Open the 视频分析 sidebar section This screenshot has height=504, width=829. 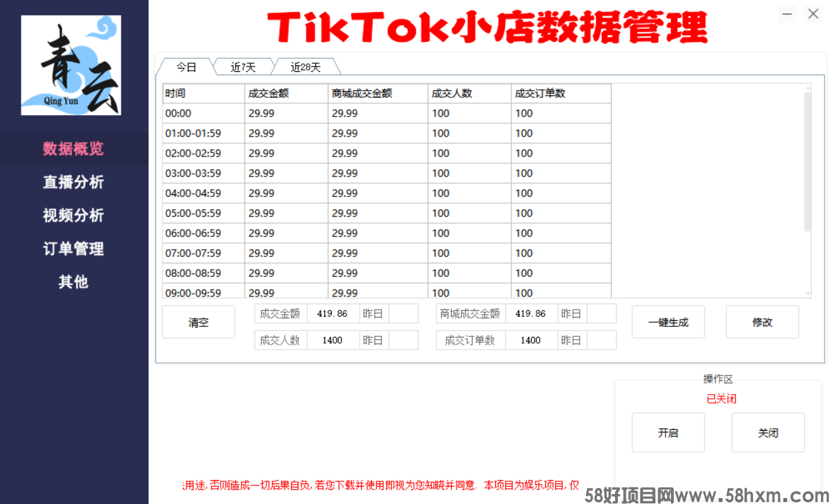tap(74, 215)
